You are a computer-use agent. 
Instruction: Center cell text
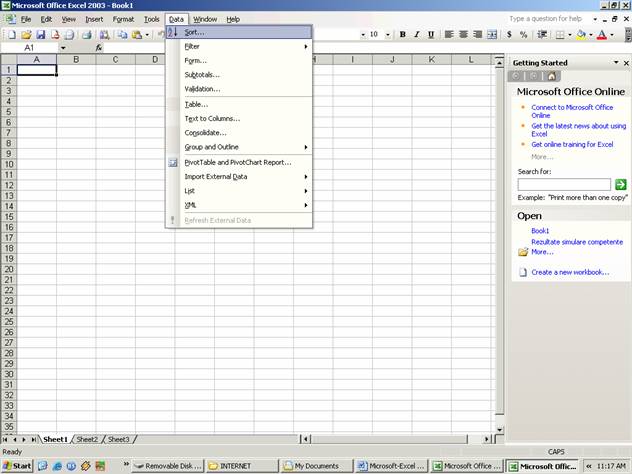464,35
